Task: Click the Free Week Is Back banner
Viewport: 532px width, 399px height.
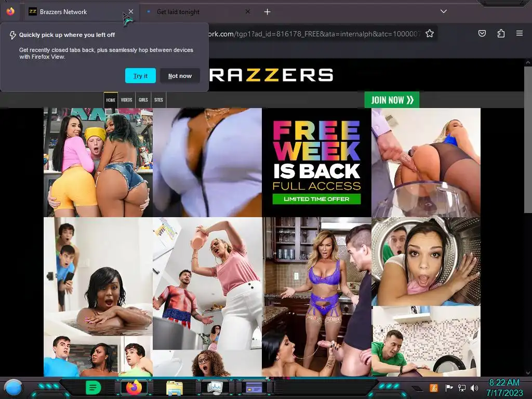Action: click(x=316, y=163)
